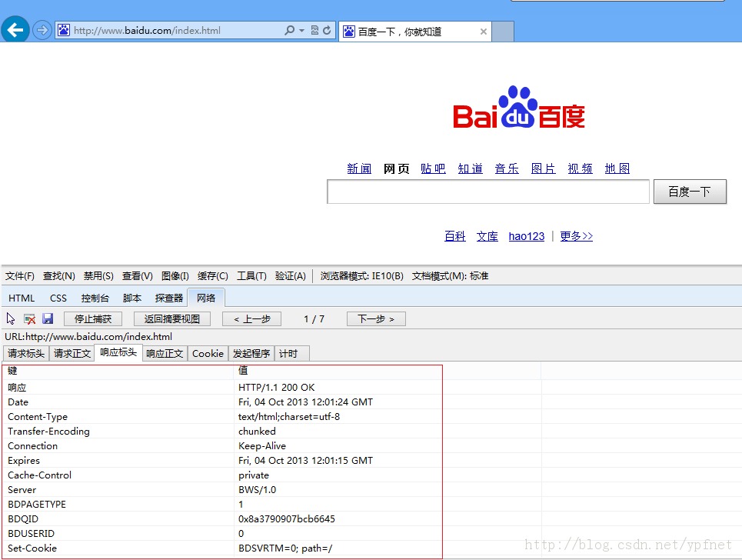Click the 下一步 button
The height and width of the screenshot is (560, 742).
[x=376, y=319]
